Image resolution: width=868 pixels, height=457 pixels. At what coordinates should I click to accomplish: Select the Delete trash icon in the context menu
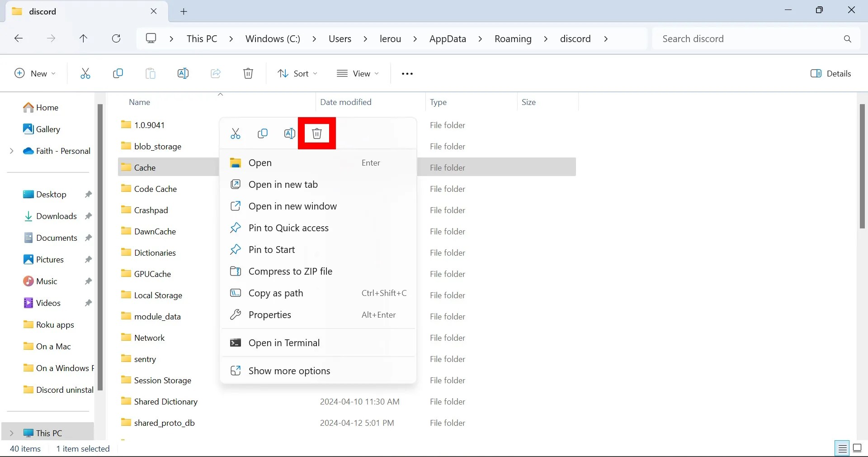click(316, 133)
